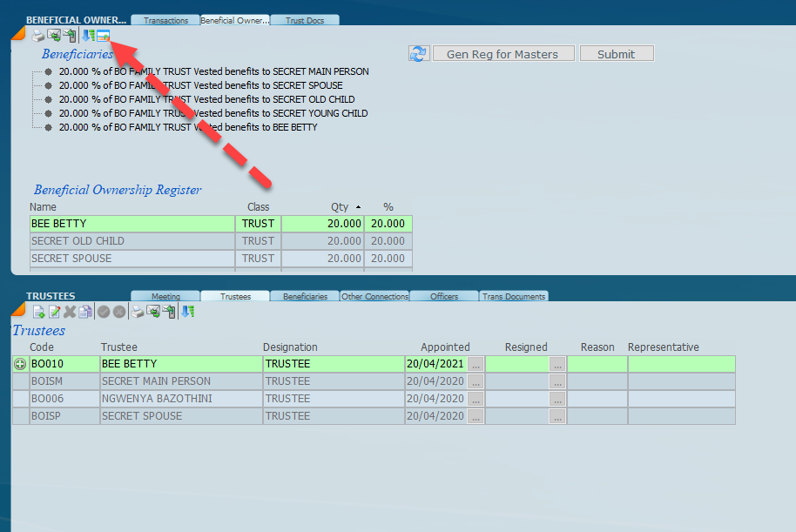The height and width of the screenshot is (532, 796).
Task: Switch to the Transactions tab
Action: click(x=165, y=21)
